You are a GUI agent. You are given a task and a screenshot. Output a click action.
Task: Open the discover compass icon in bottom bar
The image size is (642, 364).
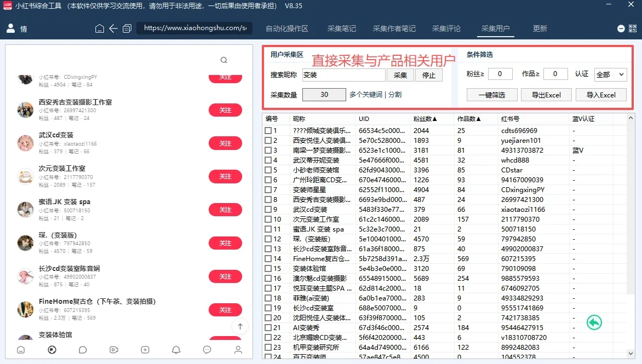point(52,350)
